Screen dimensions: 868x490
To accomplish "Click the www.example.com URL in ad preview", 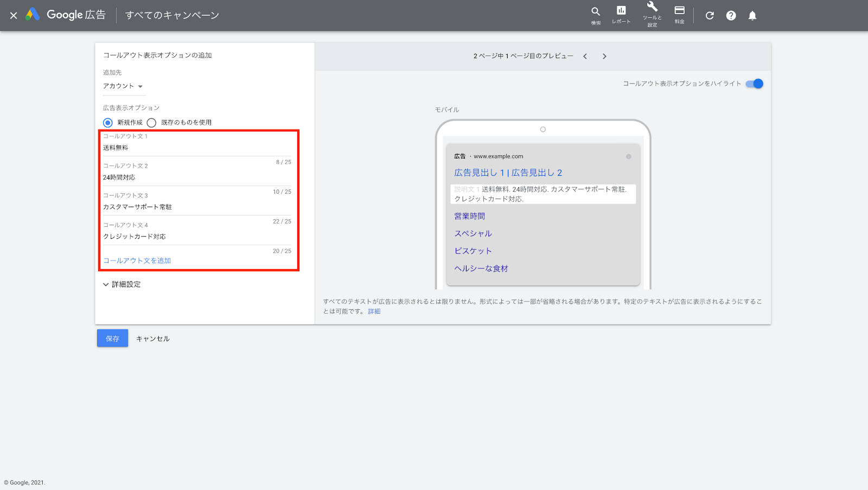I will point(499,156).
